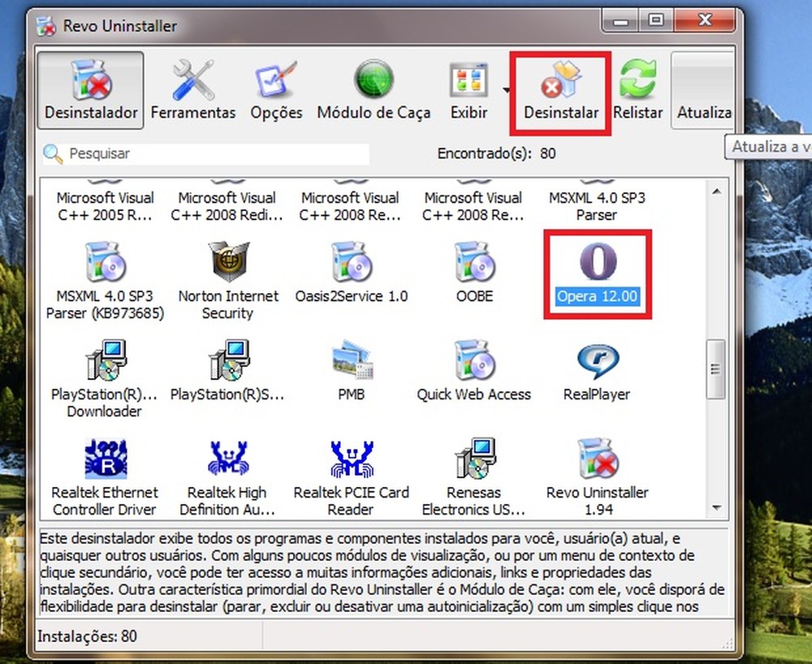Select Microsoft Visual C++ 2005 R... entry

click(x=105, y=202)
